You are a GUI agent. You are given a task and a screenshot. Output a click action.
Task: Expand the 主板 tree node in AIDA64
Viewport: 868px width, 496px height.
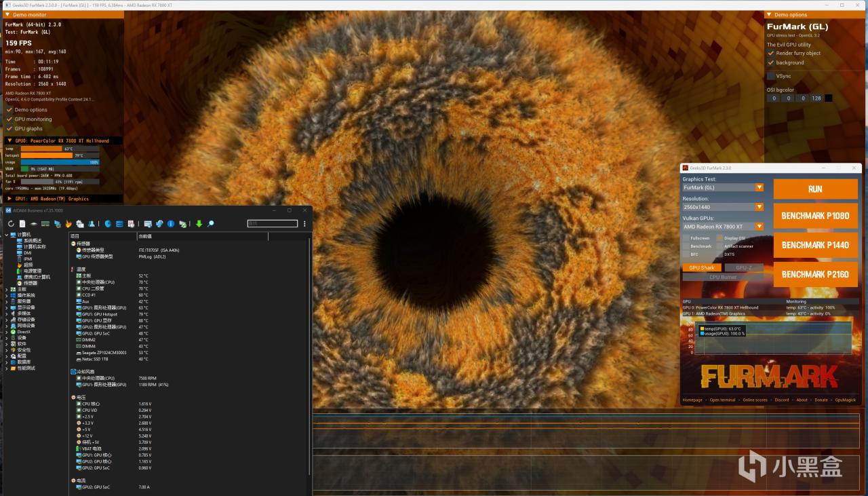point(6,289)
